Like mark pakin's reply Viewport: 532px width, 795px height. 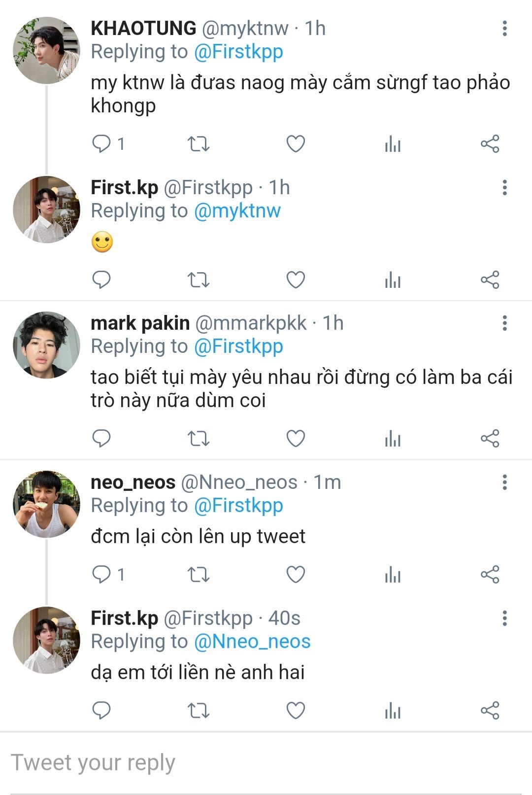click(296, 439)
